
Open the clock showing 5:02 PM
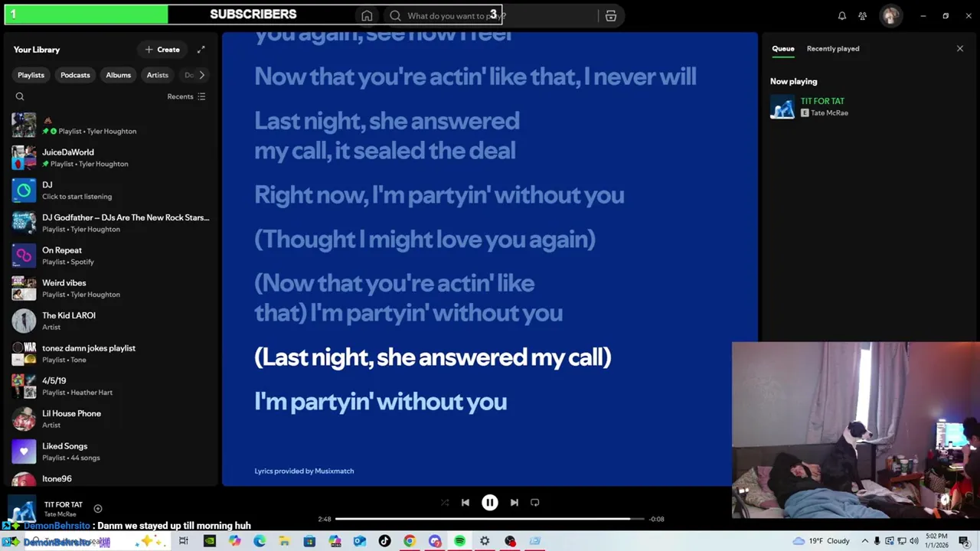tap(936, 541)
